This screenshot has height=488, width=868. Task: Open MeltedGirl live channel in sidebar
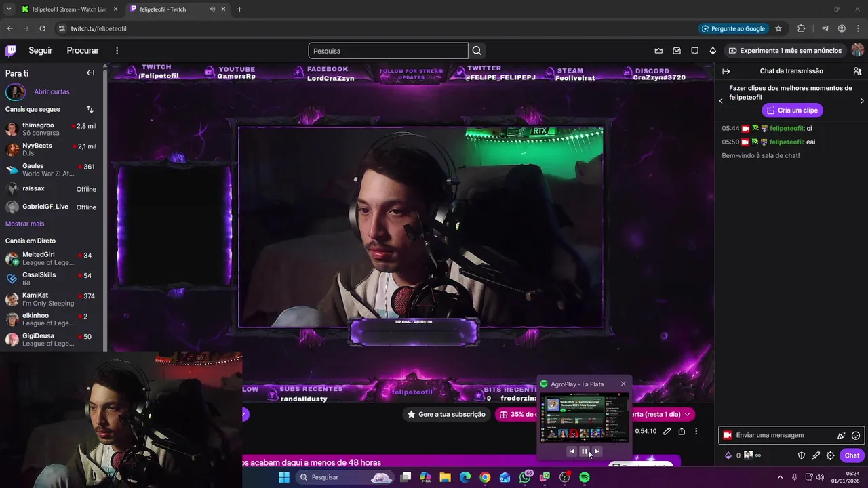(52, 258)
